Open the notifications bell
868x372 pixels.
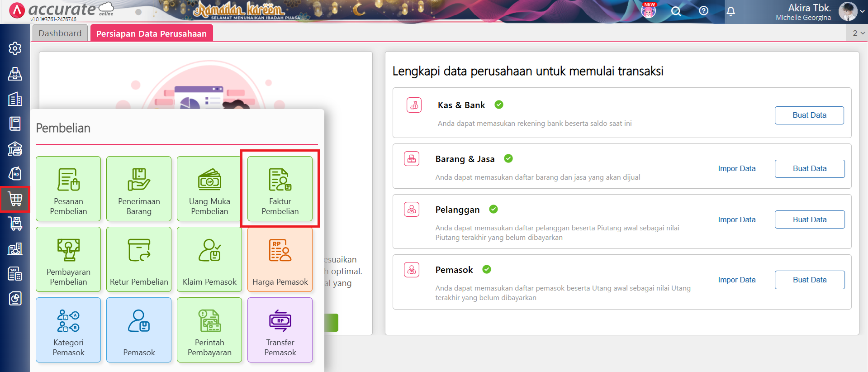point(730,11)
